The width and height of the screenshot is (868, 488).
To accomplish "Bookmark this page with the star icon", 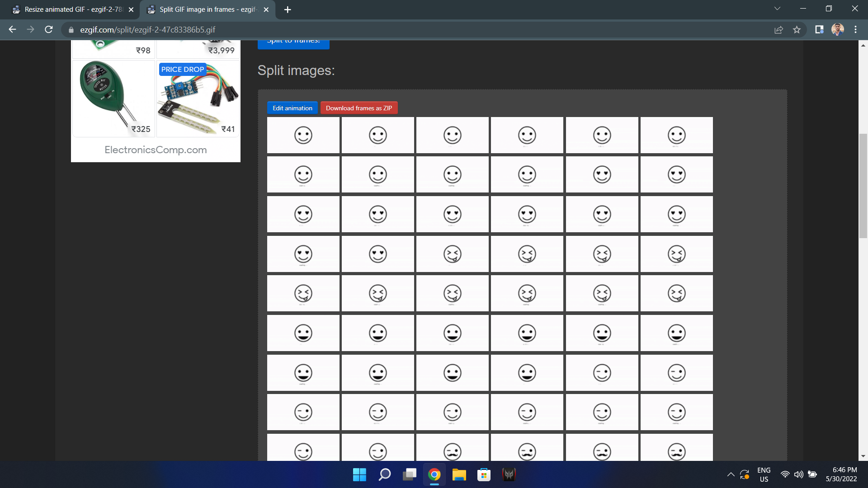I will [797, 30].
